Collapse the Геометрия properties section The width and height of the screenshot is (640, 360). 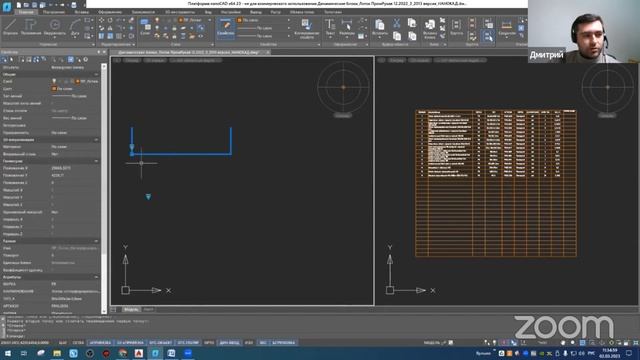(x=96, y=161)
